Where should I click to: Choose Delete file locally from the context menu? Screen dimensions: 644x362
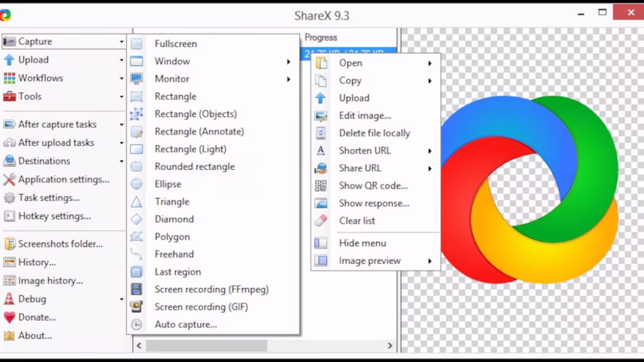[374, 133]
